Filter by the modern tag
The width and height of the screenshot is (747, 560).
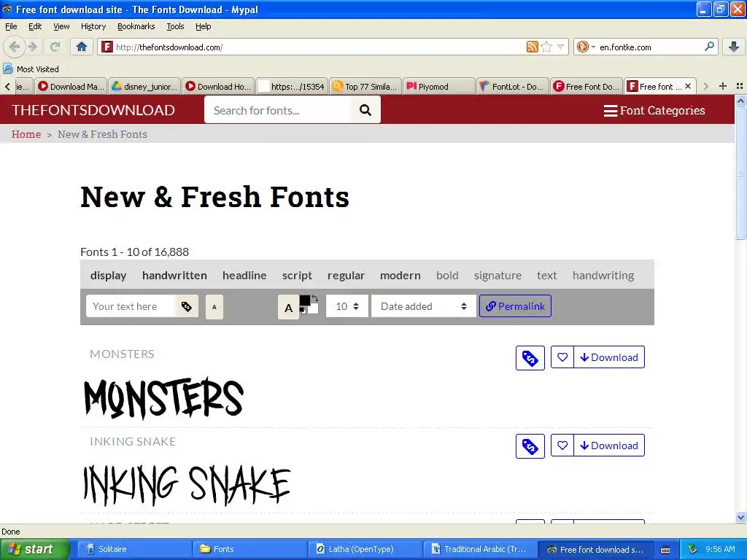pyautogui.click(x=400, y=275)
